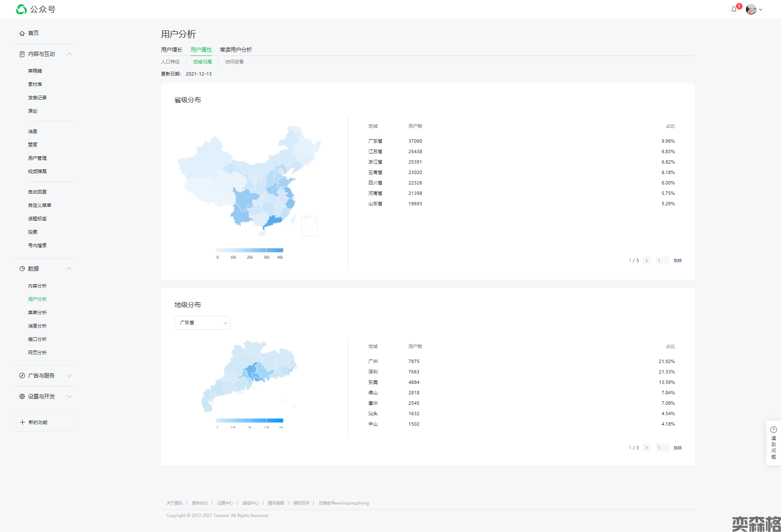Click the 广告与服务 compass icon
This screenshot has height=532, width=781.
coord(22,376)
